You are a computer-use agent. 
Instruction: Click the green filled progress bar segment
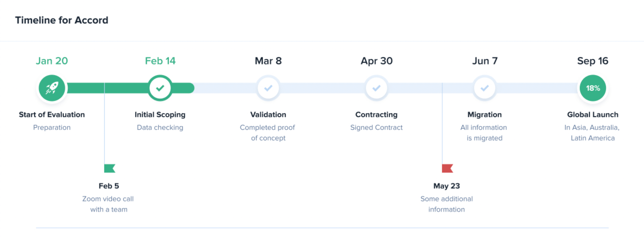(125, 88)
